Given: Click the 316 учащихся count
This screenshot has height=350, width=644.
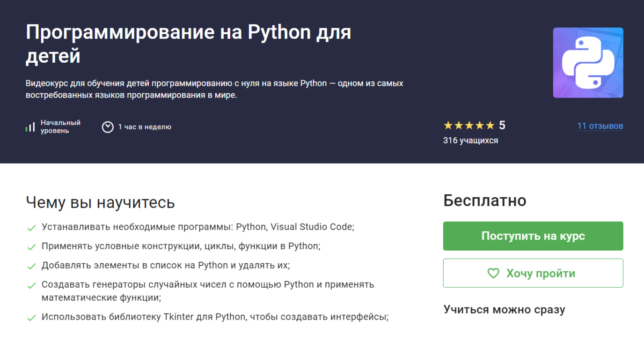Looking at the screenshot, I should tap(470, 141).
